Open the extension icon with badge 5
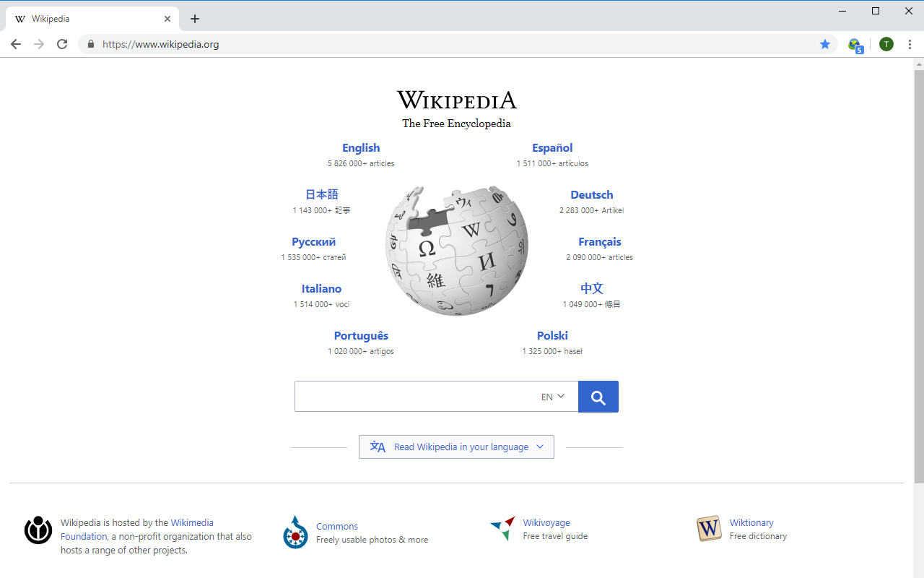The image size is (924, 578). pos(855,45)
